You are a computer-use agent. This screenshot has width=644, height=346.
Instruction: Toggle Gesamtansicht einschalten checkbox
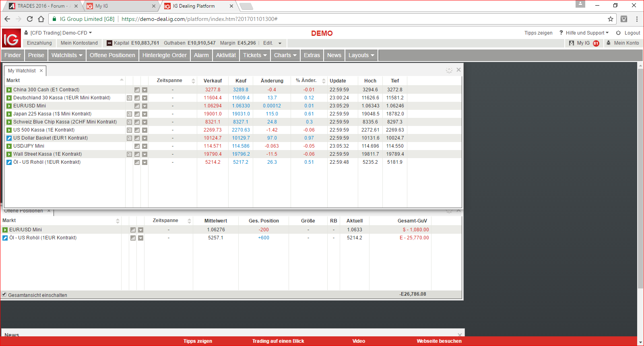(4, 295)
